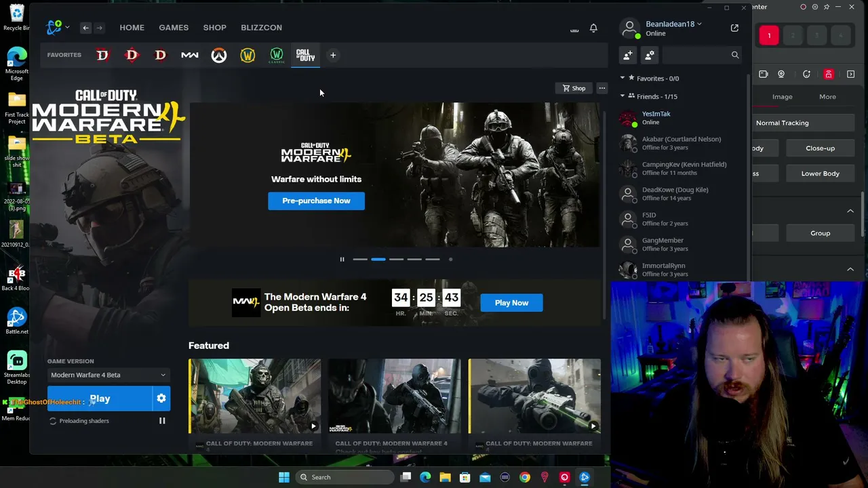Viewport: 868px width, 488px height.
Task: Go forward with the right arrow
Action: pos(99,28)
